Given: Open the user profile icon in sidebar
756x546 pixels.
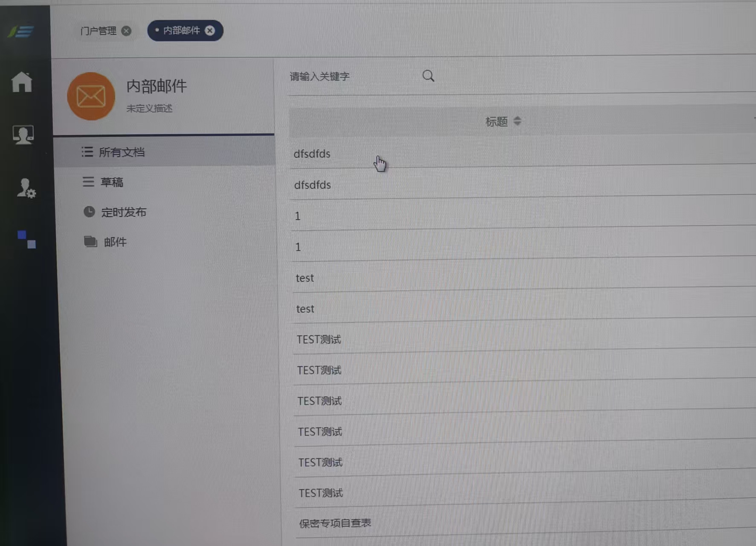Looking at the screenshot, I should [24, 135].
